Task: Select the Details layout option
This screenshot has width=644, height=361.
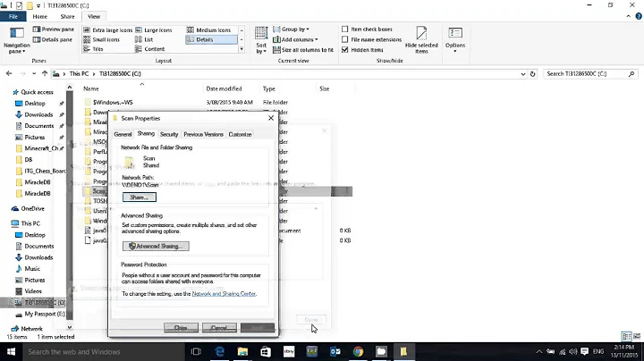Action: 211,39
